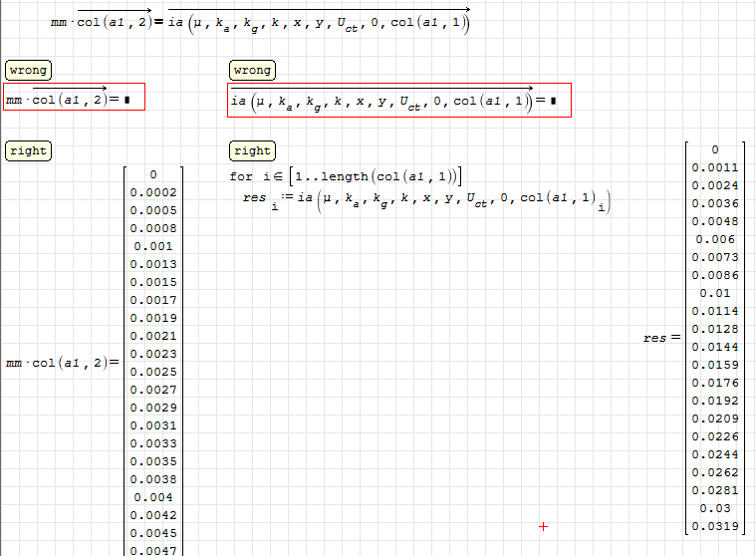Select the 0.01 entry in the res vector

[715, 293]
